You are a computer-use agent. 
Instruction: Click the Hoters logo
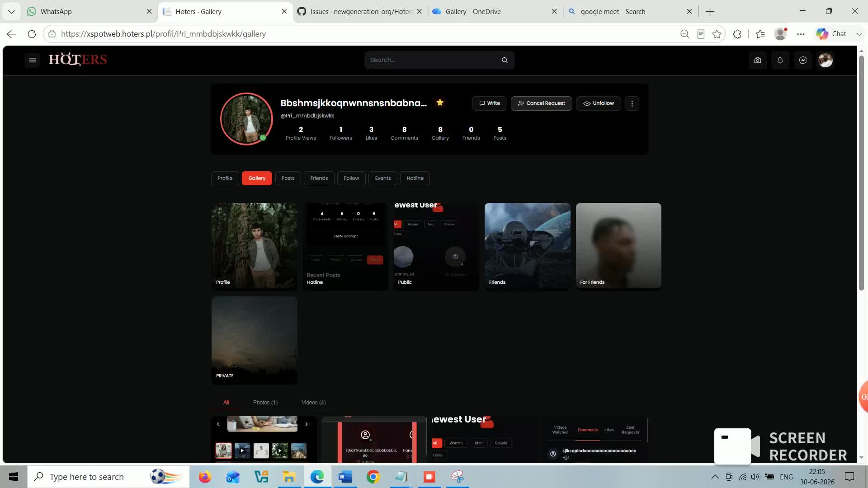click(78, 59)
